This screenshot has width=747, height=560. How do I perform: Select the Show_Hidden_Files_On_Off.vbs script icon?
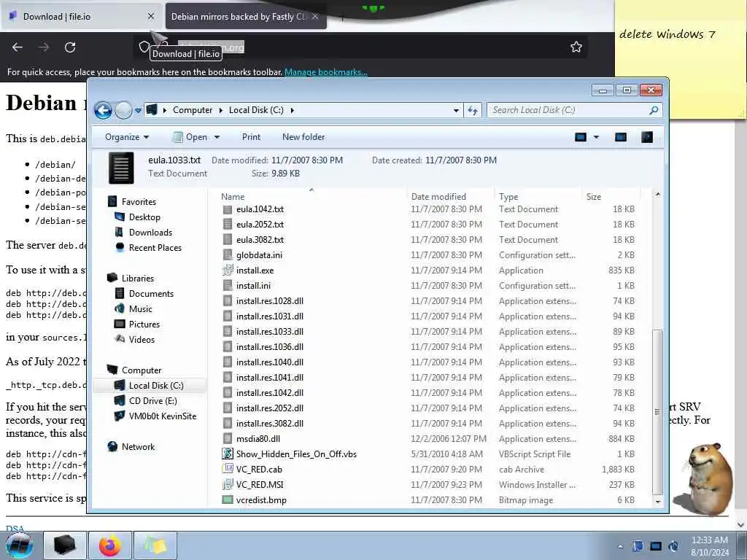228,454
